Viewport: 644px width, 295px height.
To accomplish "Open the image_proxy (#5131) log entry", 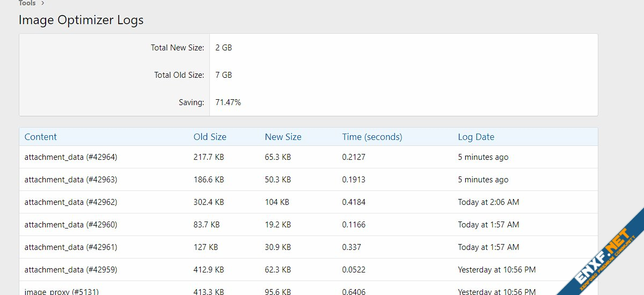I will pyautogui.click(x=62, y=291).
